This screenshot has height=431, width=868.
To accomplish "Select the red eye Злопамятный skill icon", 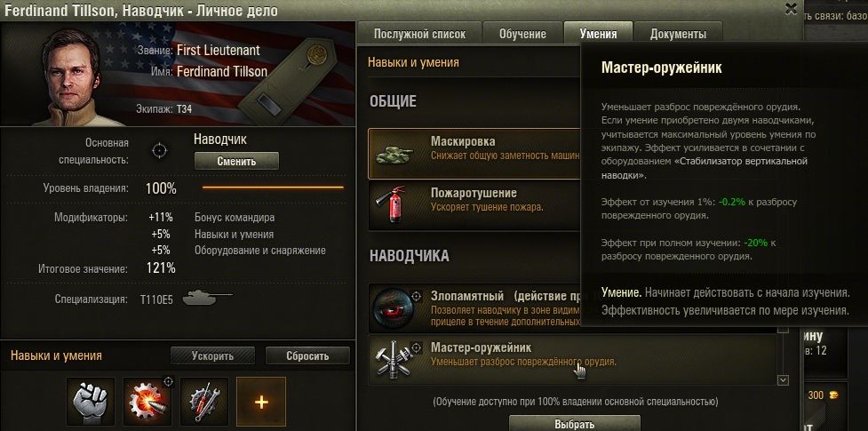I will click(x=393, y=308).
